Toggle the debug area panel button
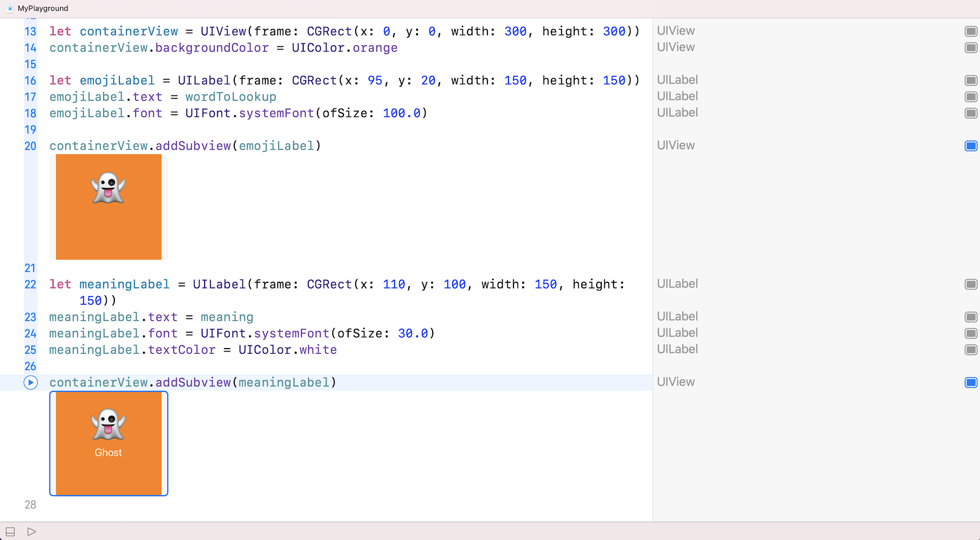The width and height of the screenshot is (980, 540). coord(10,531)
